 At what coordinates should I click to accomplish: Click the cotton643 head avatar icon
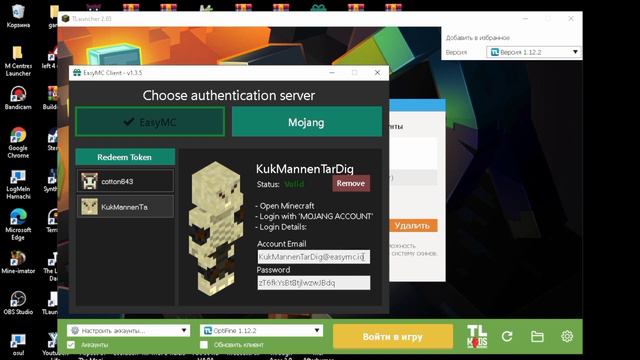89,181
